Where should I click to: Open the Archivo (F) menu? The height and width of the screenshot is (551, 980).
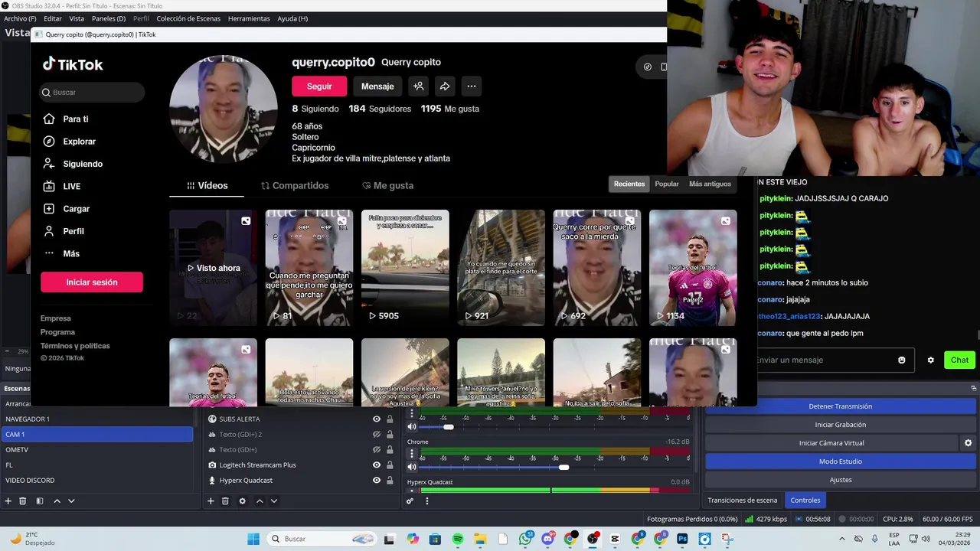tap(20, 18)
